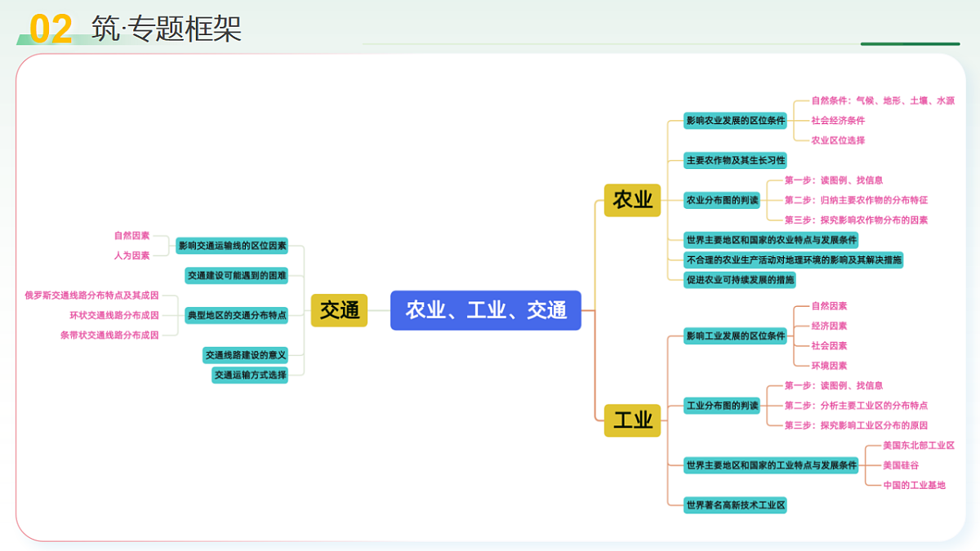Click text 农业区位选择
Image resolution: width=980 pixels, height=551 pixels.
838,140
